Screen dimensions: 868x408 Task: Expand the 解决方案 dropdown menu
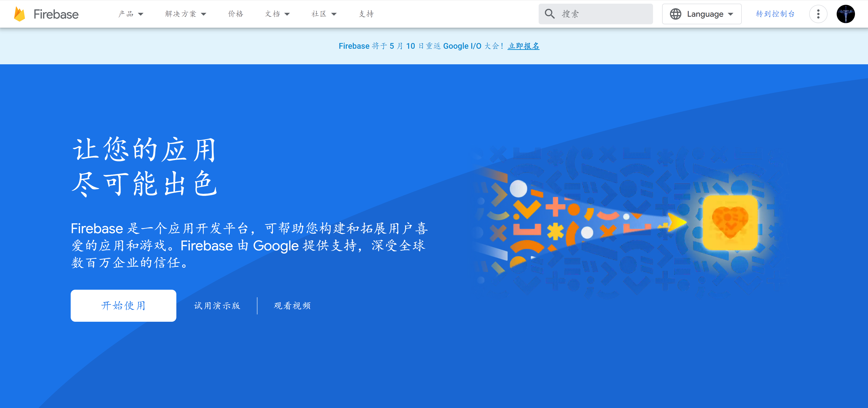pyautogui.click(x=185, y=14)
